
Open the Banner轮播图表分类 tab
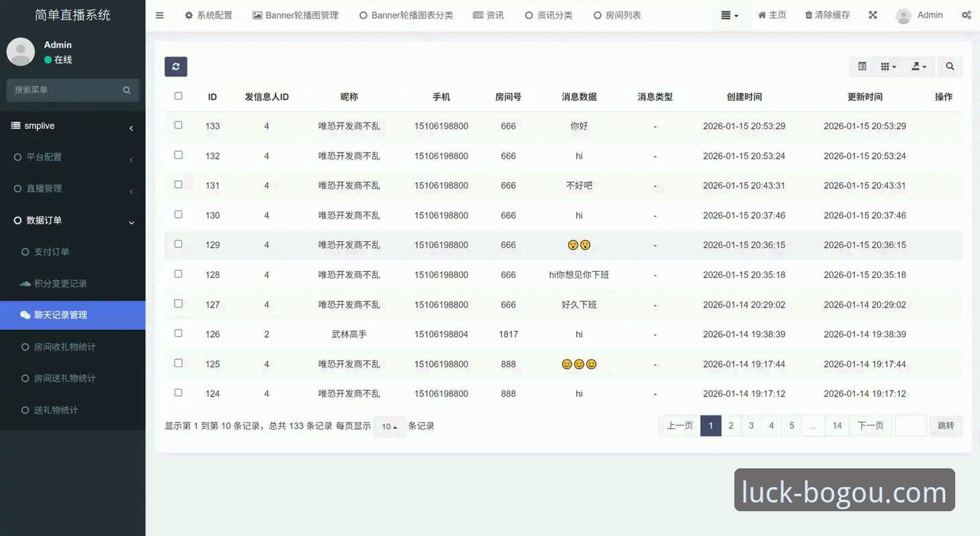[x=406, y=15]
